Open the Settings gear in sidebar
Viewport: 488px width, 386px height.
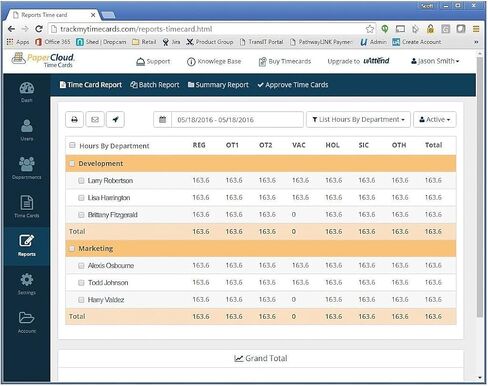(x=27, y=284)
